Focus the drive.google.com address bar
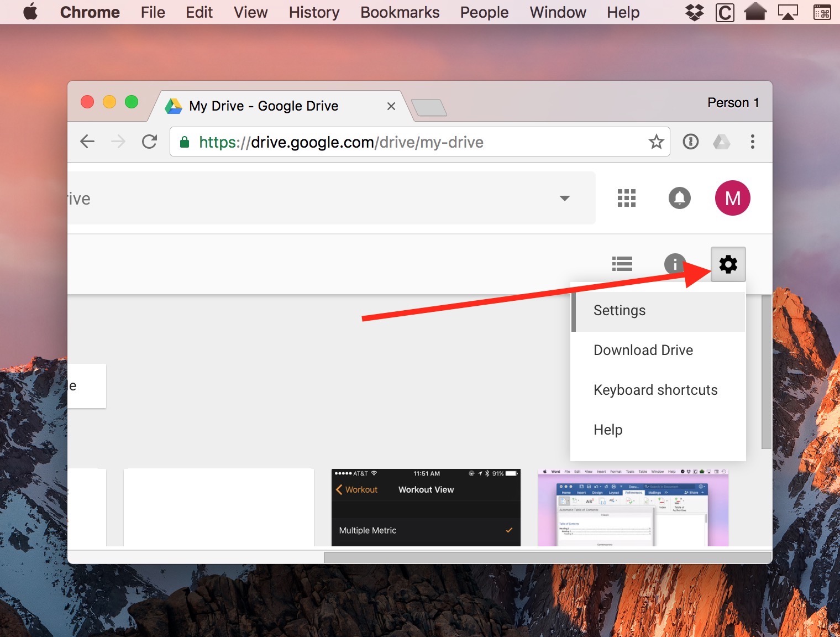840x637 pixels. (x=420, y=142)
